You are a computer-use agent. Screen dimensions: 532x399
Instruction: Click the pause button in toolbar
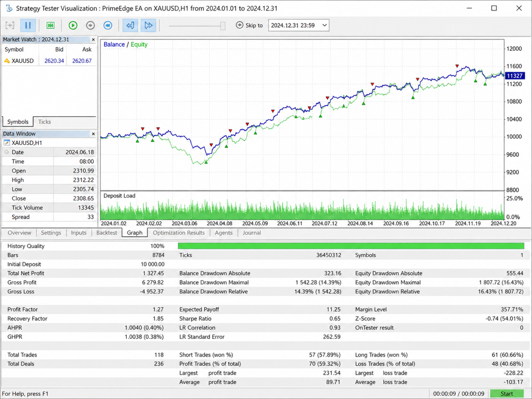point(28,25)
